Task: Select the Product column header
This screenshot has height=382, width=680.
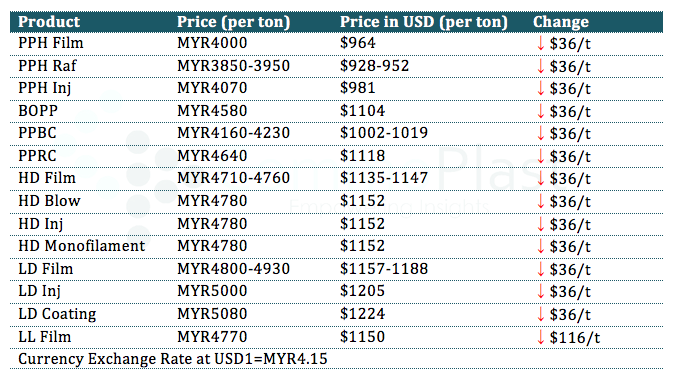Action: pyautogui.click(x=49, y=22)
